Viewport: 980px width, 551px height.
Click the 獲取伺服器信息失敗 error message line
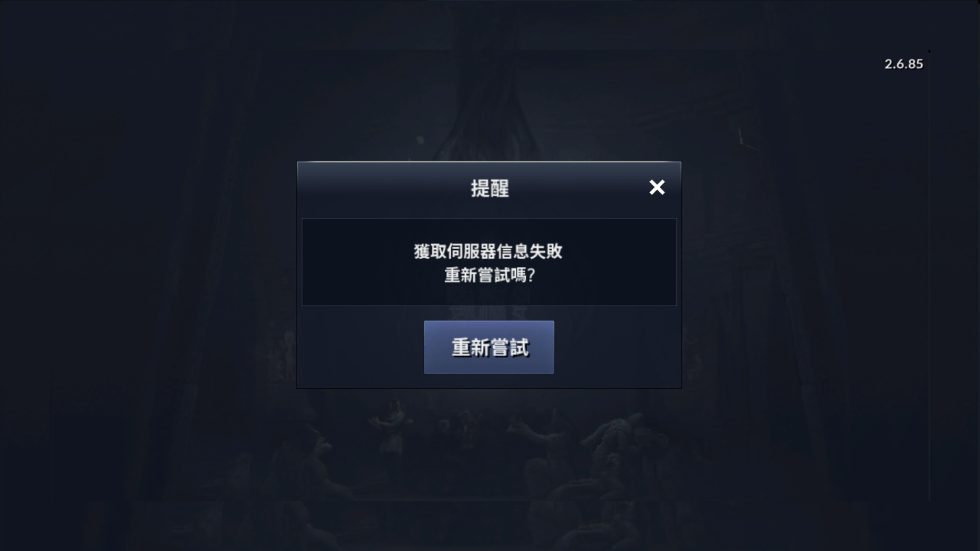click(488, 251)
